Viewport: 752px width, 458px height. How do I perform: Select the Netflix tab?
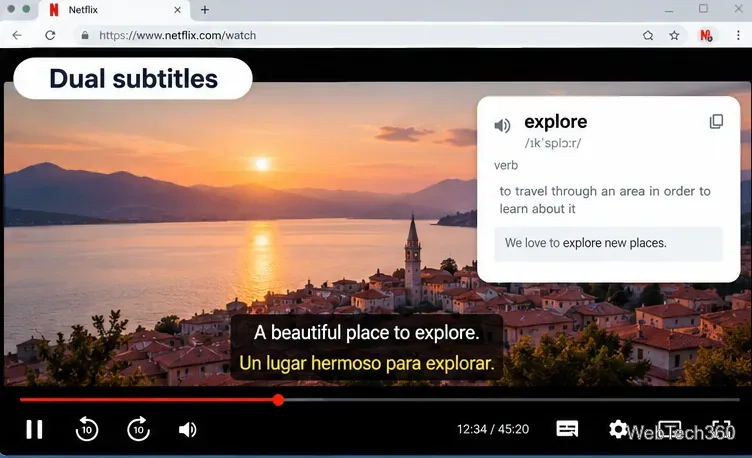pos(114,10)
